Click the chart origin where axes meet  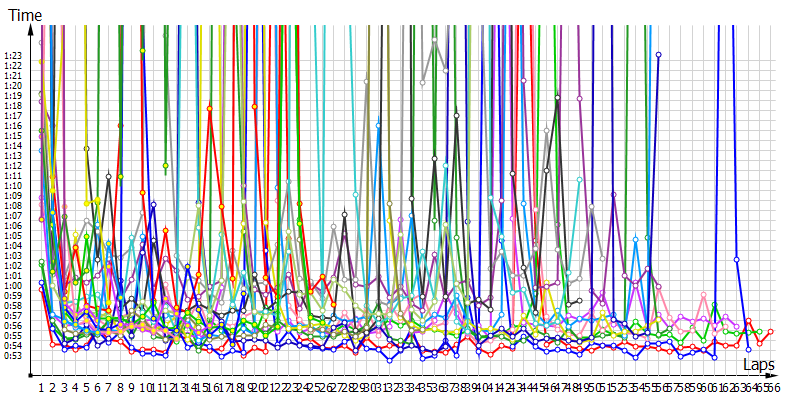click(x=40, y=376)
